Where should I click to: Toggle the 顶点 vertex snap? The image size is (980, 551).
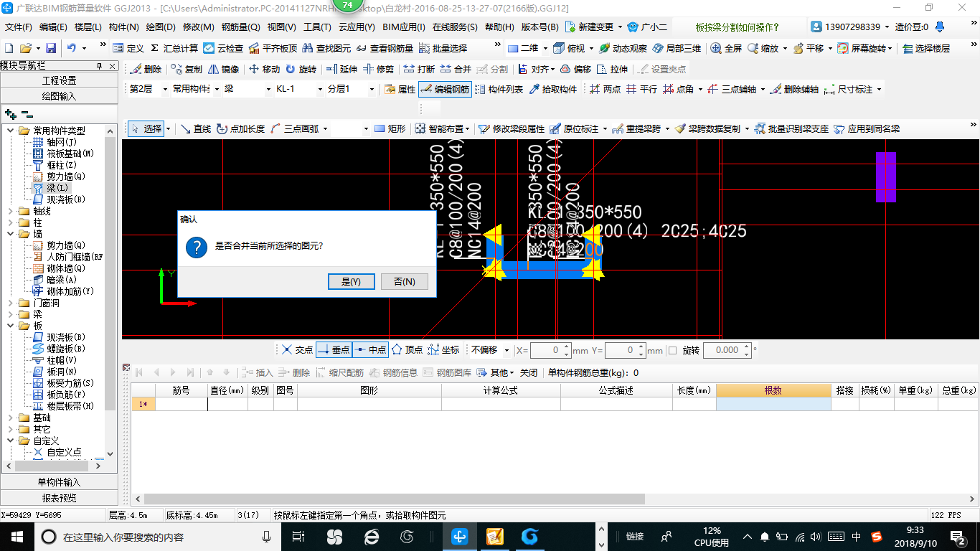click(407, 350)
